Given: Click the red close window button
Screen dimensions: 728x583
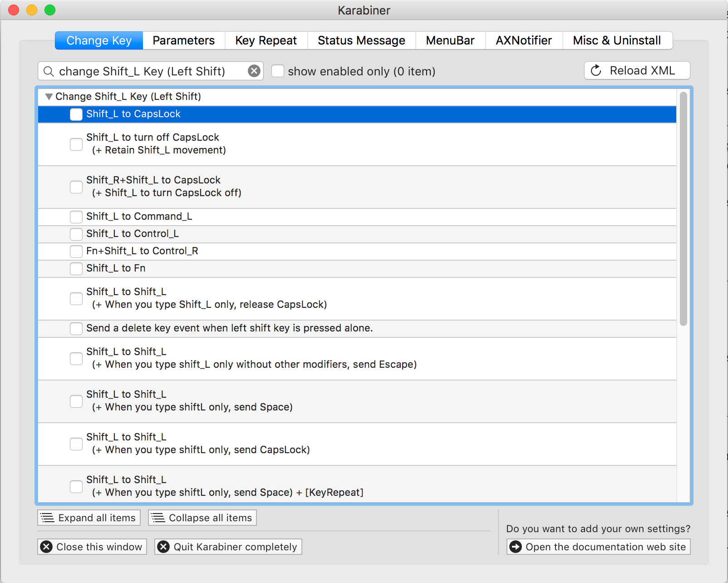Looking at the screenshot, I should tap(14, 10).
